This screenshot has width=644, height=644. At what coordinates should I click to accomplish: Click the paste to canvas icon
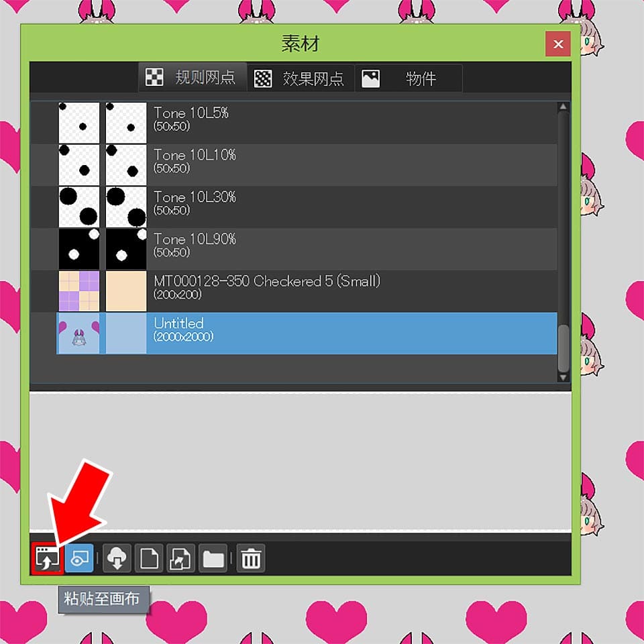[47, 558]
